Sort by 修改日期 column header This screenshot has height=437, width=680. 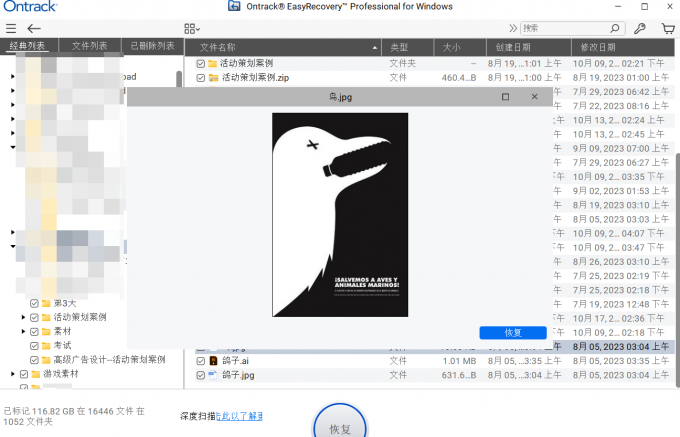pos(623,47)
